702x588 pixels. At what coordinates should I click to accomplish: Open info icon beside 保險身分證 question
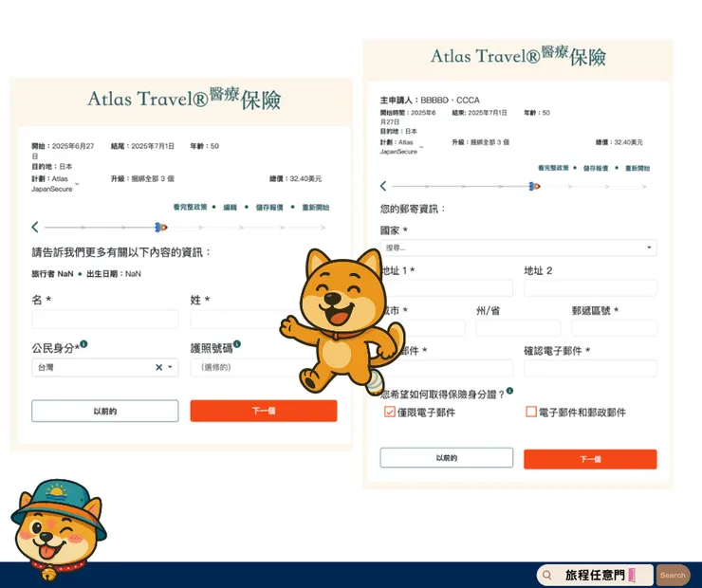click(509, 391)
